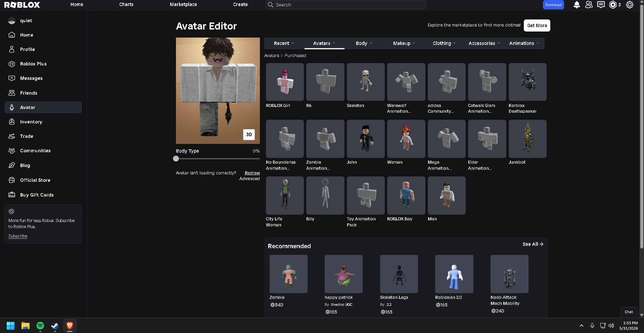644x333 pixels.
Task: Click the Inventory backpack icon in sidebar
Action: pos(12,122)
